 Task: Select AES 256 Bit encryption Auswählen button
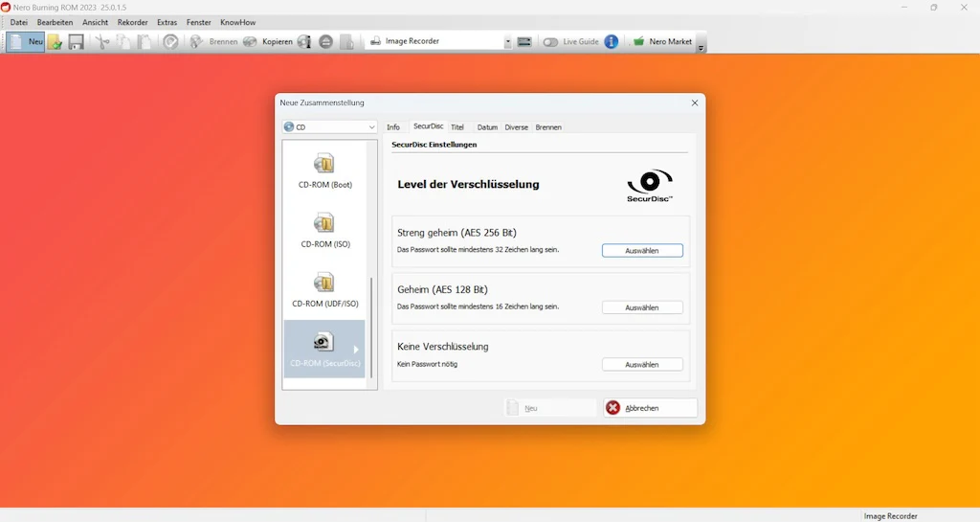[x=642, y=251]
